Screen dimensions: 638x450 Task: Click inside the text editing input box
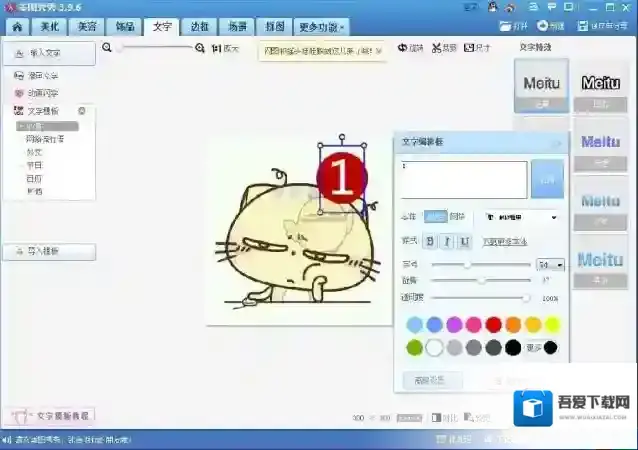(x=464, y=179)
